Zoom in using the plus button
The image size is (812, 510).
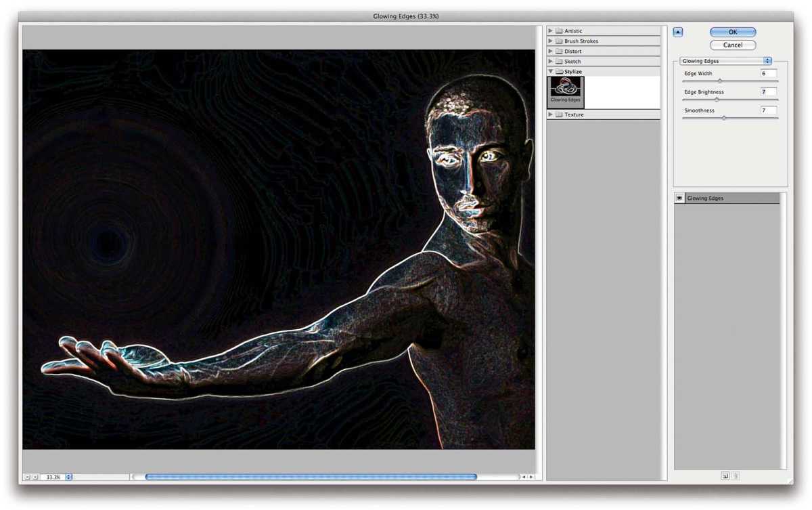(37, 477)
